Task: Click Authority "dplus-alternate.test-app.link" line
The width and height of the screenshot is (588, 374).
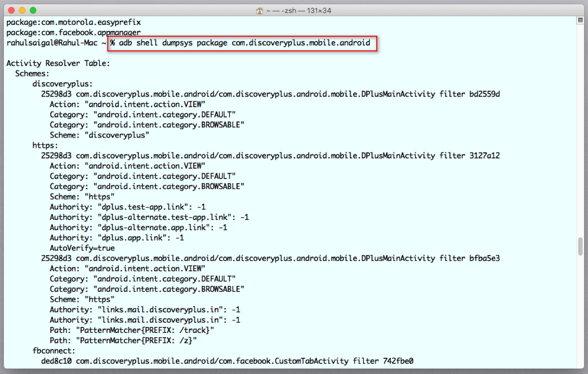Action: point(149,217)
